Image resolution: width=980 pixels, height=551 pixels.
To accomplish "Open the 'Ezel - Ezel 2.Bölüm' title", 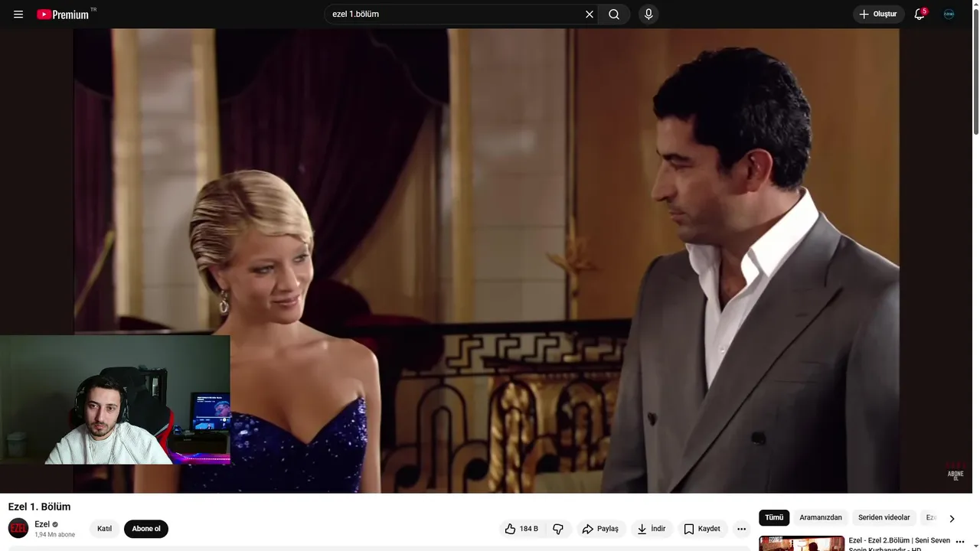I will pos(900,544).
